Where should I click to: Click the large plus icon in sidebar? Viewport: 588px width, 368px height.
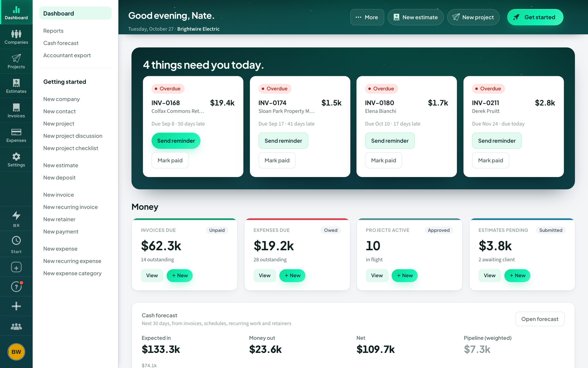(x=16, y=306)
